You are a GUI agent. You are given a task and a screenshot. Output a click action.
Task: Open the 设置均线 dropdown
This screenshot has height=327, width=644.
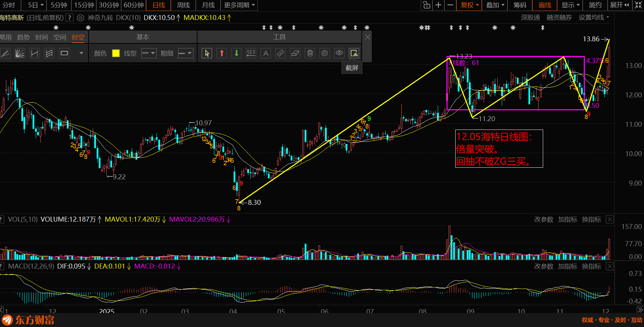[x=594, y=18]
